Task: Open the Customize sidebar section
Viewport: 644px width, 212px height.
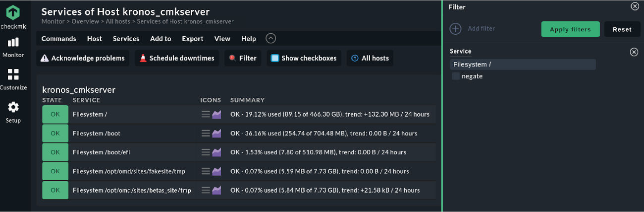Action: (13, 80)
